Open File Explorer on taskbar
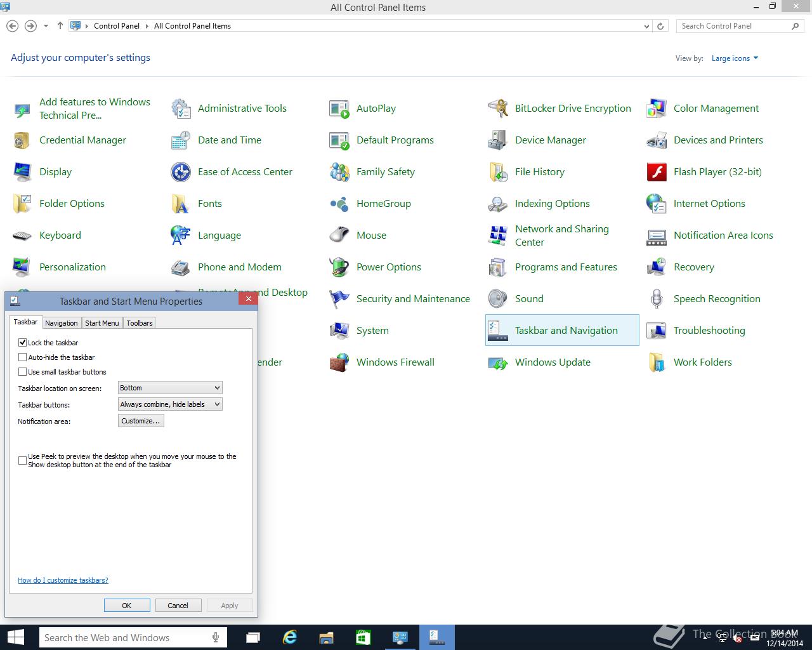Image resolution: width=812 pixels, height=650 pixels. tap(326, 637)
